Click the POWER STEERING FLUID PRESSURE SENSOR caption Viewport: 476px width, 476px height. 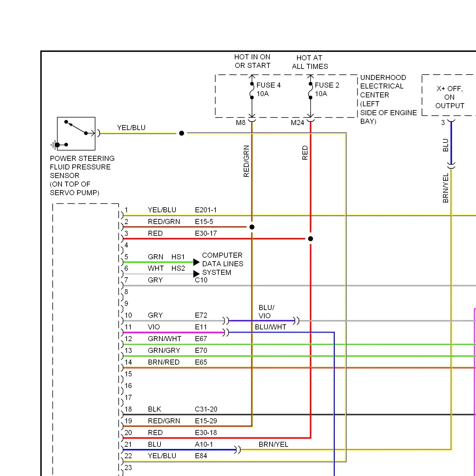[82, 175]
